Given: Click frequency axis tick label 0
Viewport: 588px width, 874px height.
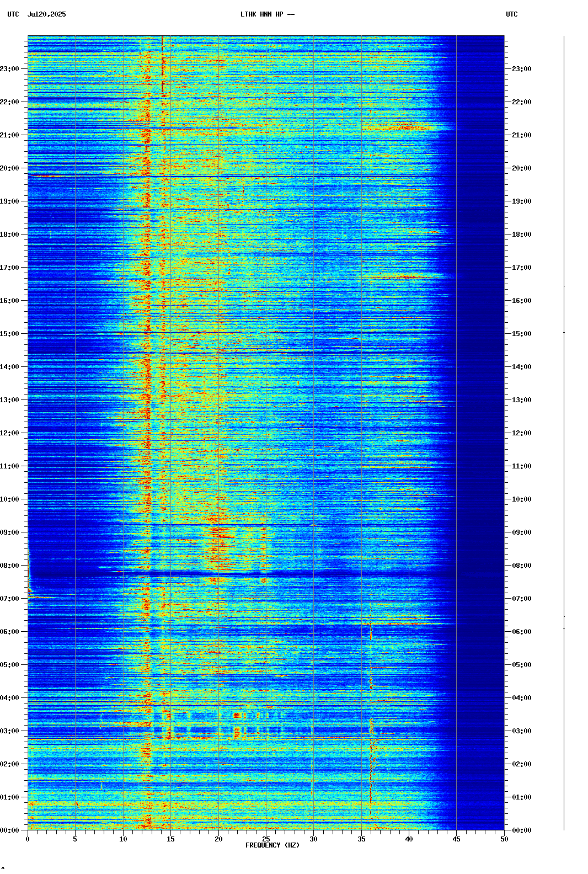Looking at the screenshot, I should [28, 839].
